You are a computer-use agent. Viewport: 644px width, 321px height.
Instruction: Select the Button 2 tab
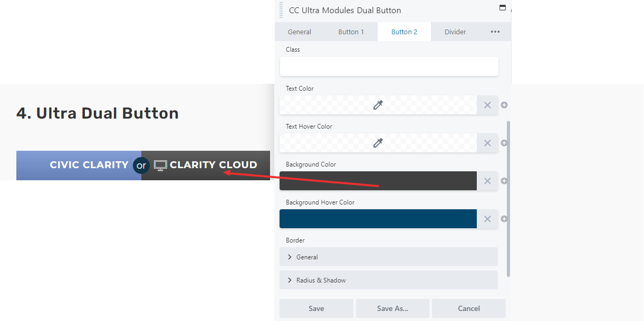(404, 32)
